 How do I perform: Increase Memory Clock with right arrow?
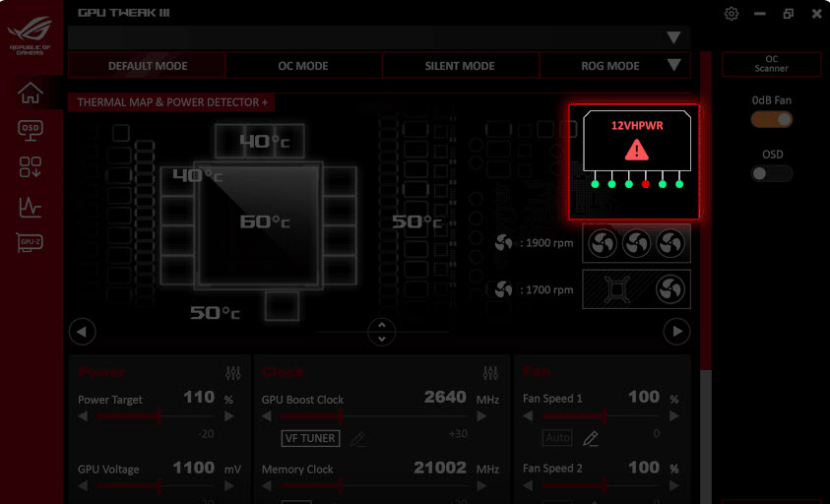click(481, 485)
